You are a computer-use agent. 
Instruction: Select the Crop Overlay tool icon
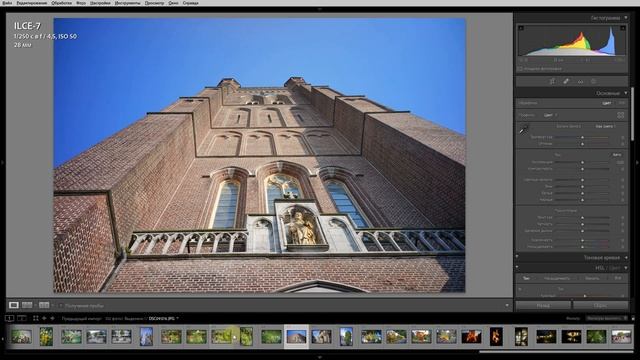coord(552,81)
